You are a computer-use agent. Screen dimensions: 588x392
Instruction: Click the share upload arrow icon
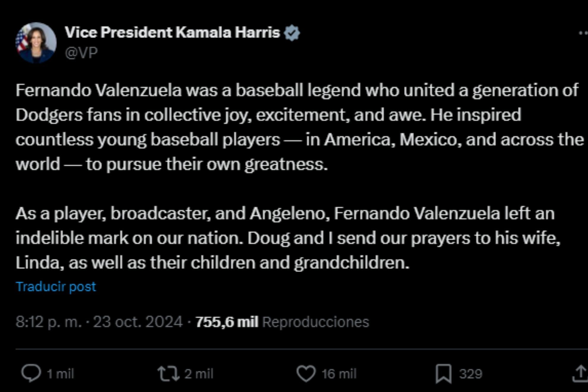580,373
